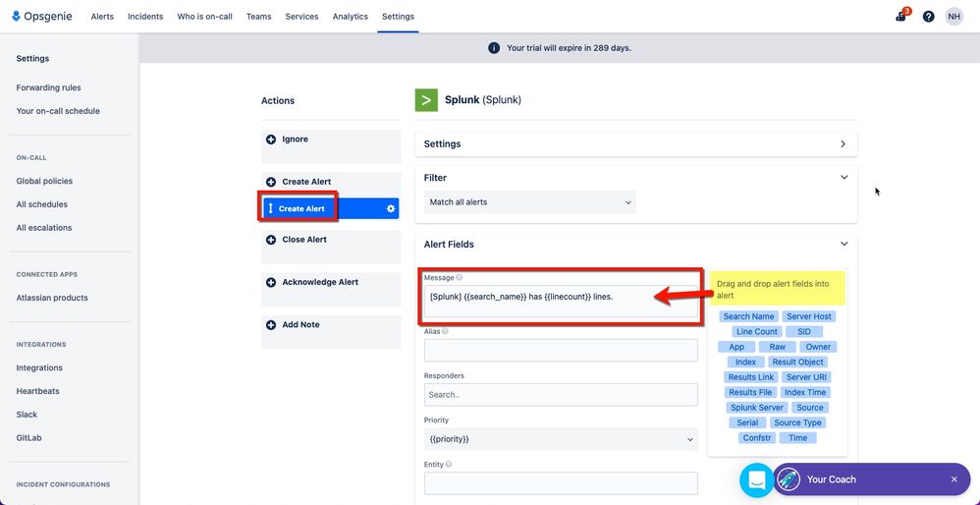Screen dimensions: 980x505
Task: Select the Line Count field tag
Action: coord(757,332)
